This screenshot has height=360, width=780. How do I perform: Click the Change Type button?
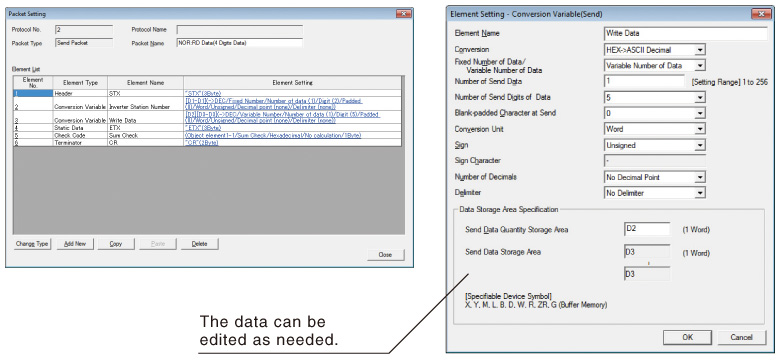point(32,244)
